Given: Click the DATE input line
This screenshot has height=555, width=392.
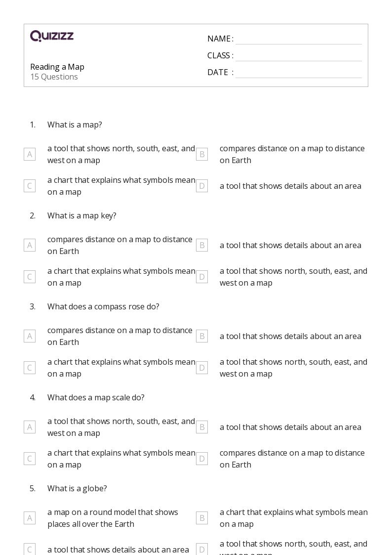Looking at the screenshot, I should (x=298, y=73).
